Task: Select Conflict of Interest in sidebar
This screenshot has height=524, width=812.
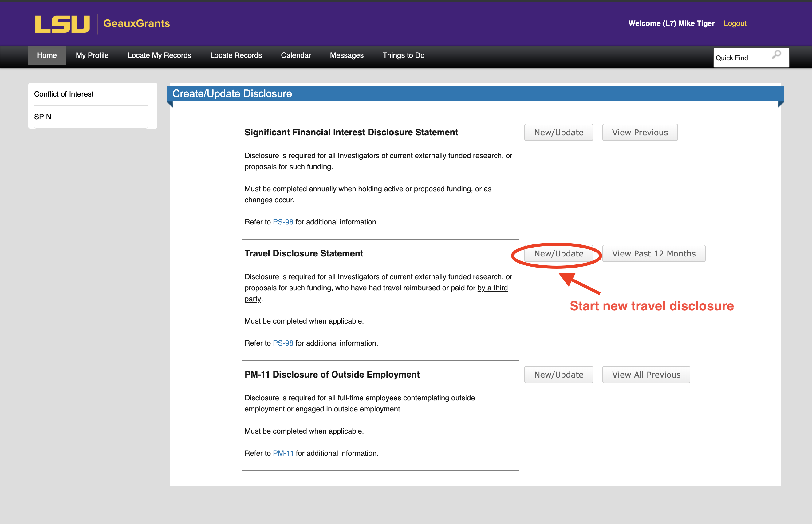Action: (x=64, y=94)
